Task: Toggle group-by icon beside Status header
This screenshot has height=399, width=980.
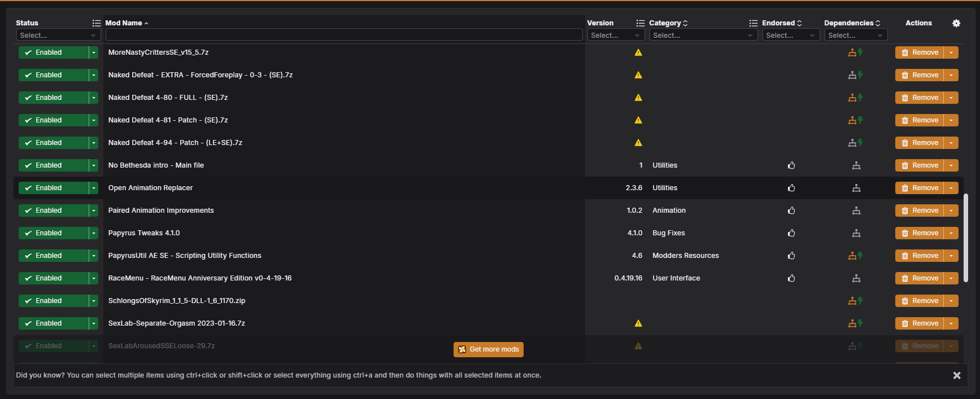Action: coord(96,23)
